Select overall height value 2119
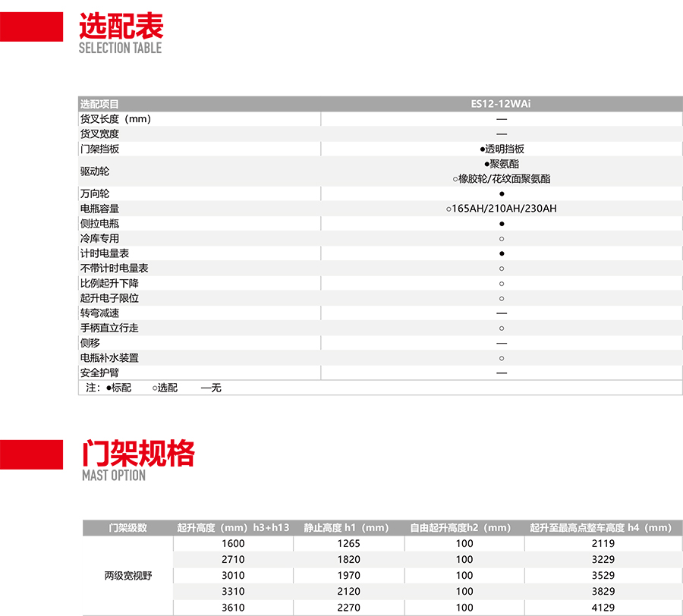The width and height of the screenshot is (683, 616). (x=603, y=543)
